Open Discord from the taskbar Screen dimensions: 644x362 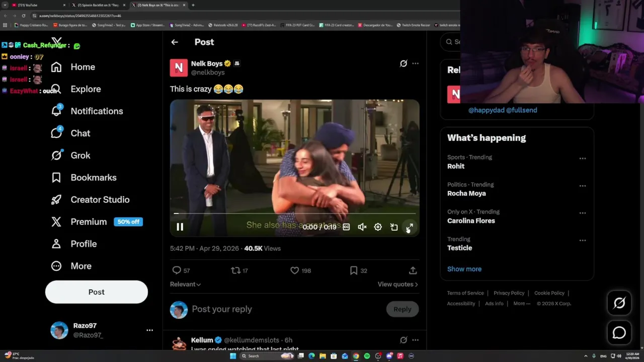[x=389, y=356]
